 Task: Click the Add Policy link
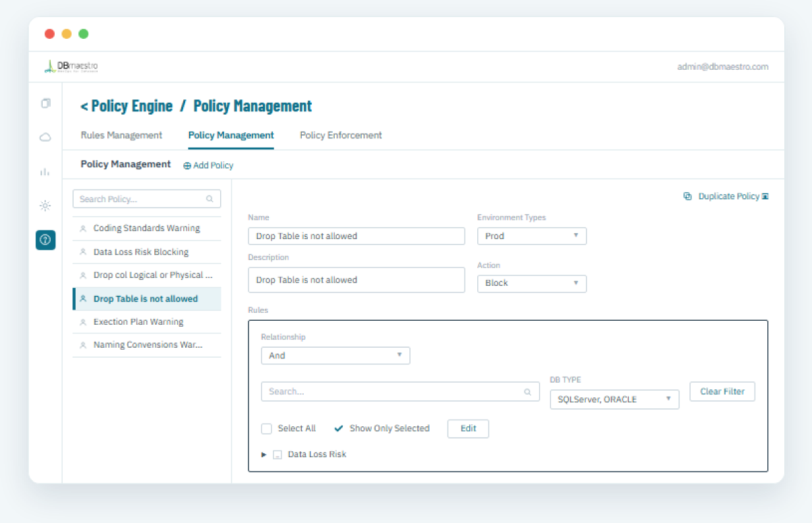click(213, 166)
